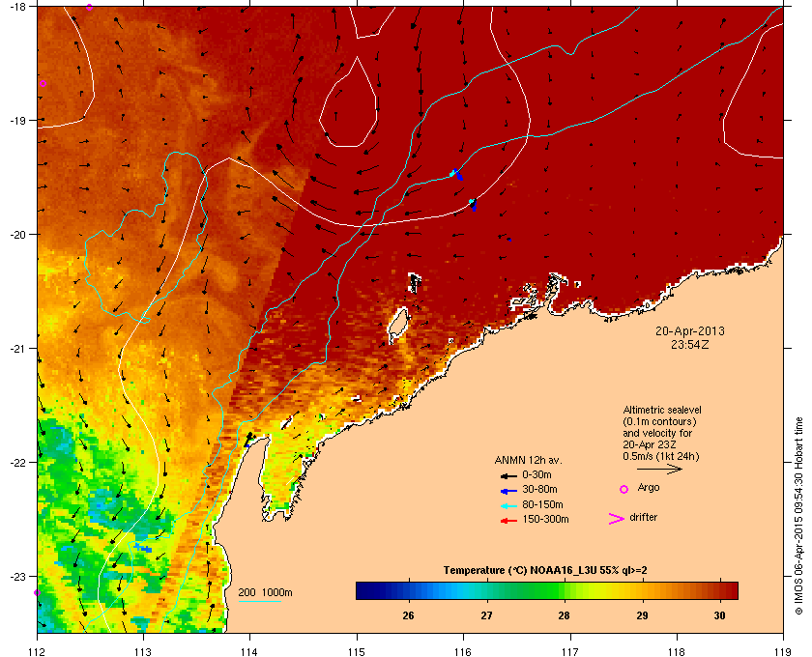The image size is (812, 657).
Task: Click the colorbar tick label 29
Action: coord(642,615)
